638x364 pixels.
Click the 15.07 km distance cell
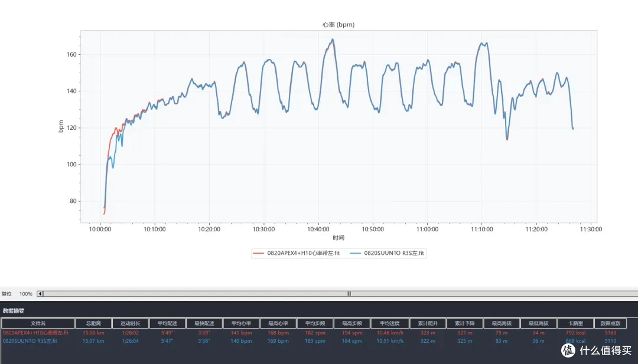[x=93, y=341]
